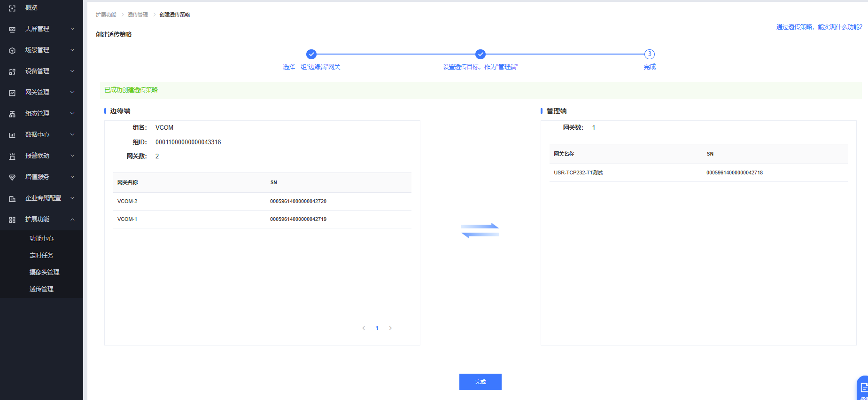868x400 pixels.
Task: Open 功能中心 in the submenu
Action: pos(41,238)
